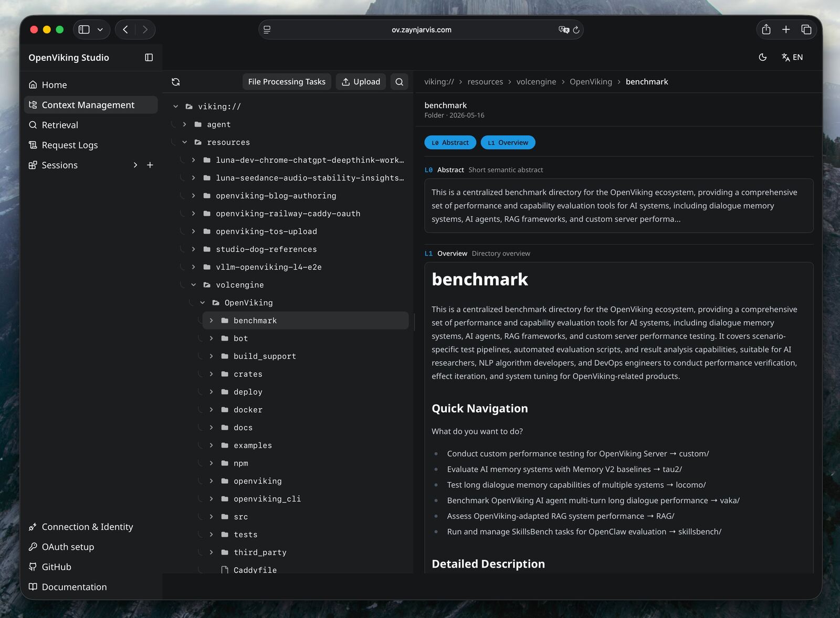Select the third_party folder icon

(x=225, y=552)
